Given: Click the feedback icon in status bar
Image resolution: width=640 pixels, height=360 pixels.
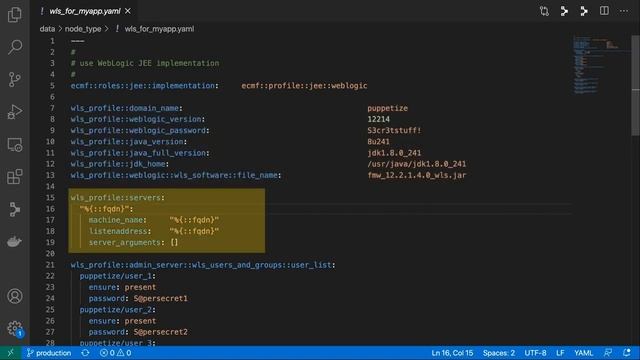Looking at the screenshot, I should tap(608, 353).
